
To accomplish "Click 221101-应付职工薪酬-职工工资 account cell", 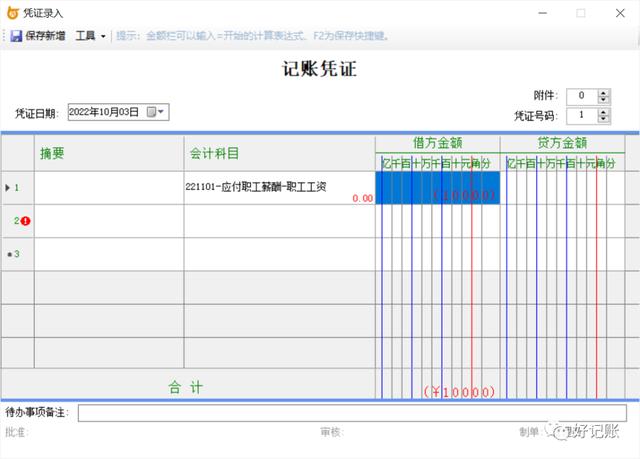I will 280,188.
